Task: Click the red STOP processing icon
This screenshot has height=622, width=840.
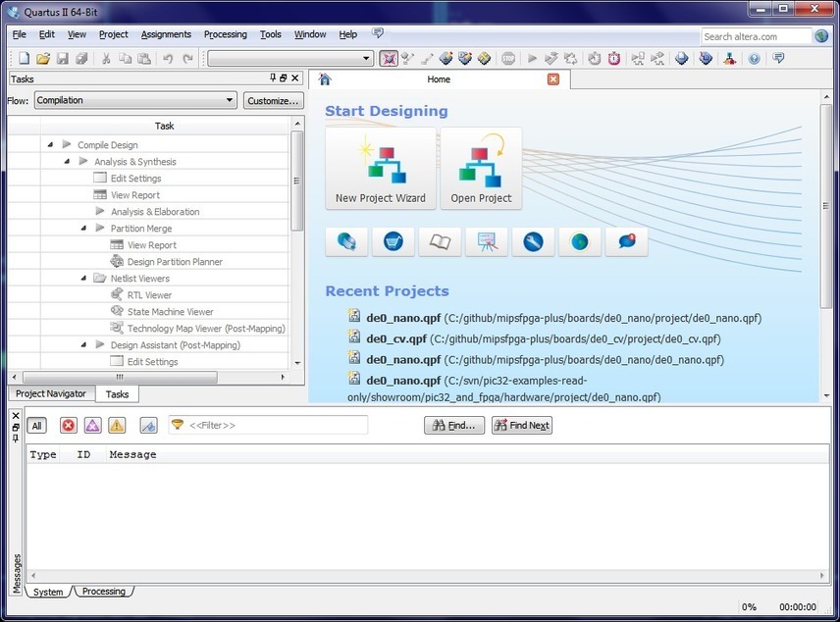Action: point(508,59)
